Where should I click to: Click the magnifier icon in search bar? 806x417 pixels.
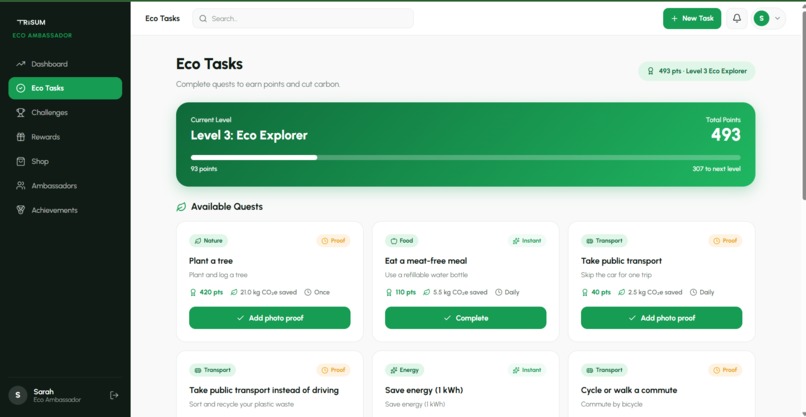pos(203,19)
